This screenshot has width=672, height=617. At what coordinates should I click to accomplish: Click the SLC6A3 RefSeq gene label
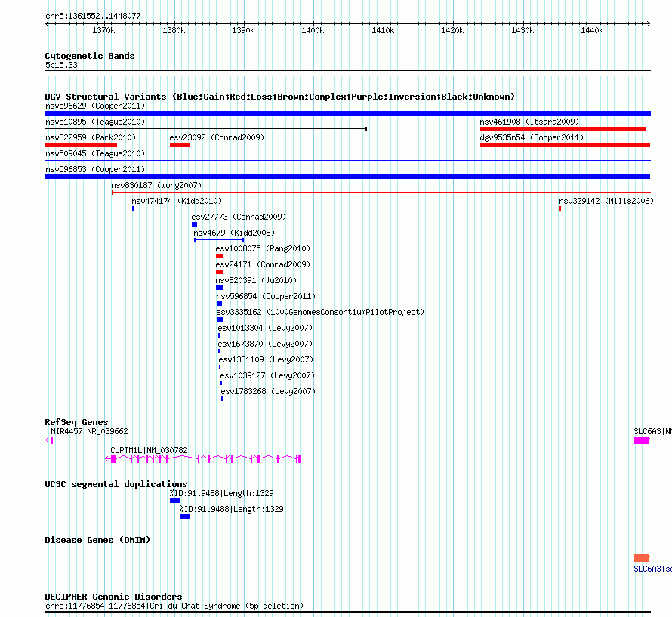pos(652,431)
